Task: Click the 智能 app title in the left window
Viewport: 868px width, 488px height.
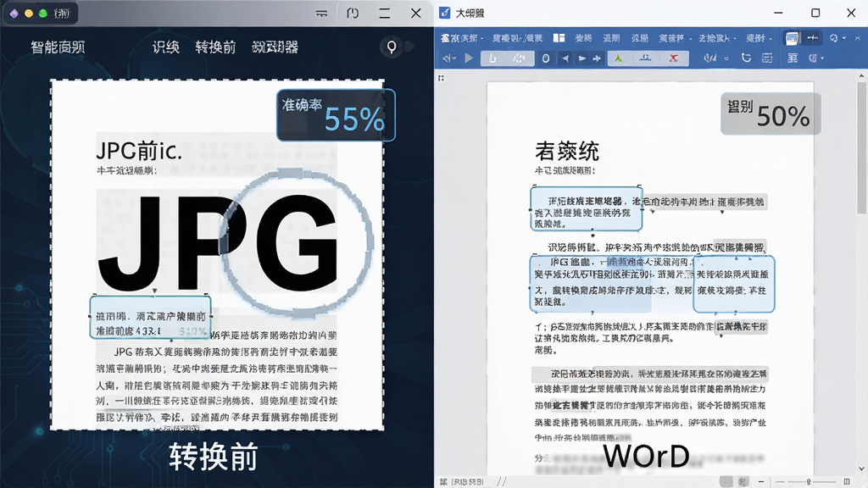Action: pyautogui.click(x=58, y=47)
